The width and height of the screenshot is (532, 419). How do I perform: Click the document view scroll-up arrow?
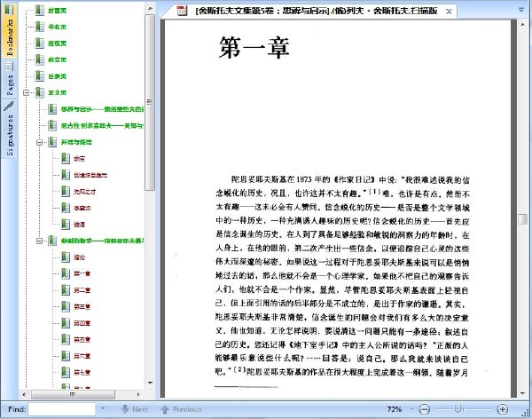522,24
